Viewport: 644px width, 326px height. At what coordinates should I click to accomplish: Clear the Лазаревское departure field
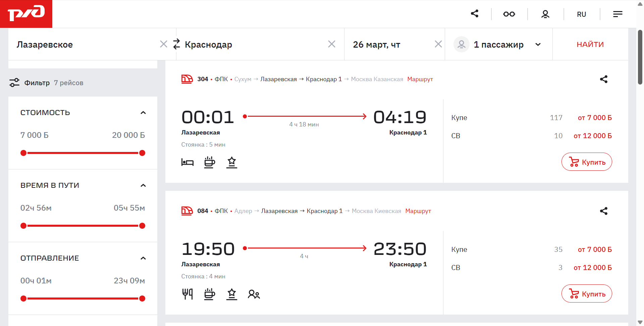[x=164, y=44]
